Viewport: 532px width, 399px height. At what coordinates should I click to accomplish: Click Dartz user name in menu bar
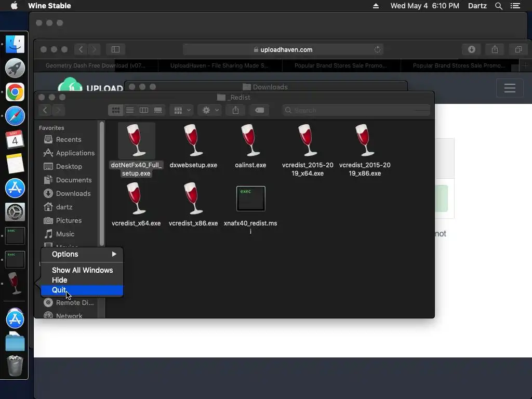click(477, 6)
